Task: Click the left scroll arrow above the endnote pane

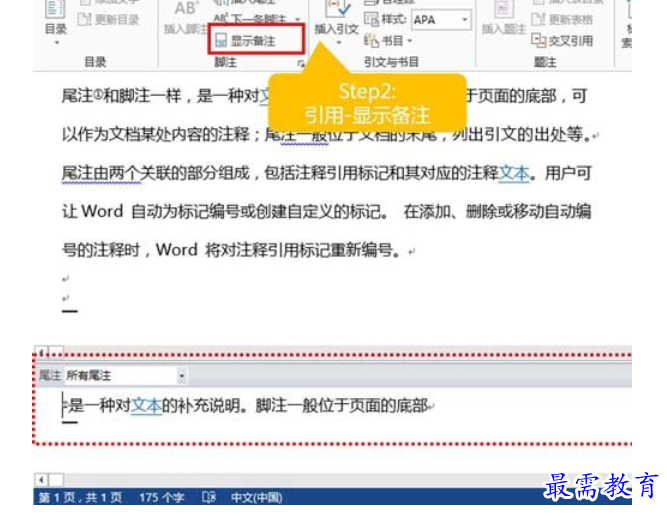Action: click(41, 351)
